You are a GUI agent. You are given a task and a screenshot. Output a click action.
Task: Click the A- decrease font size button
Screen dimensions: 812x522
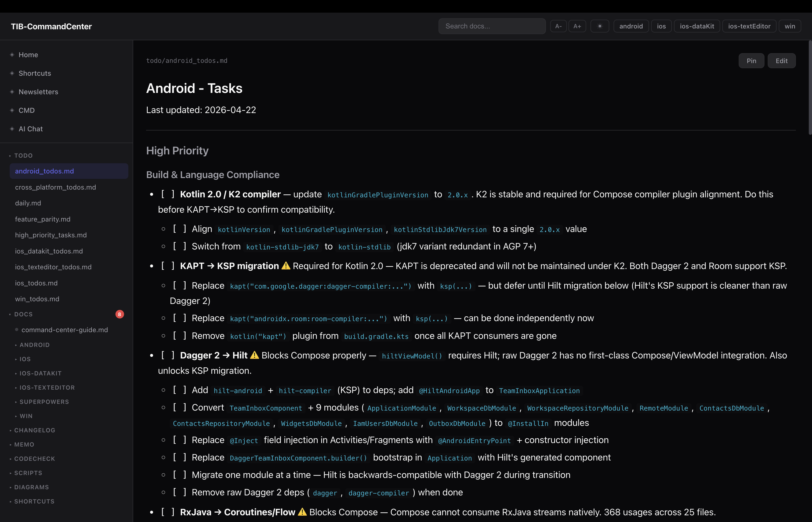[x=558, y=26]
